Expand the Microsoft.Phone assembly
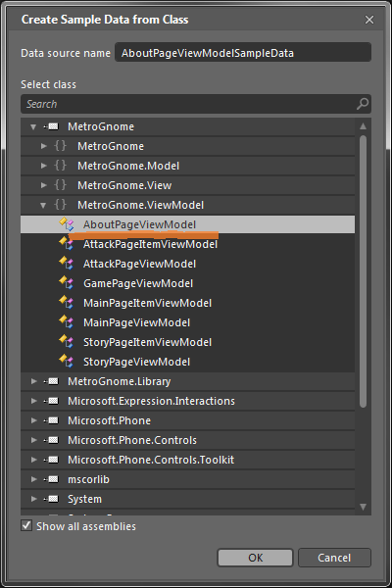The height and width of the screenshot is (588, 392). (x=33, y=420)
